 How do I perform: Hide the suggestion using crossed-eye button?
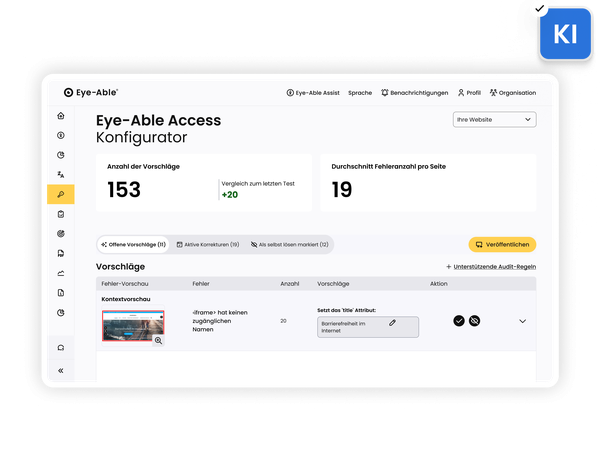click(475, 321)
